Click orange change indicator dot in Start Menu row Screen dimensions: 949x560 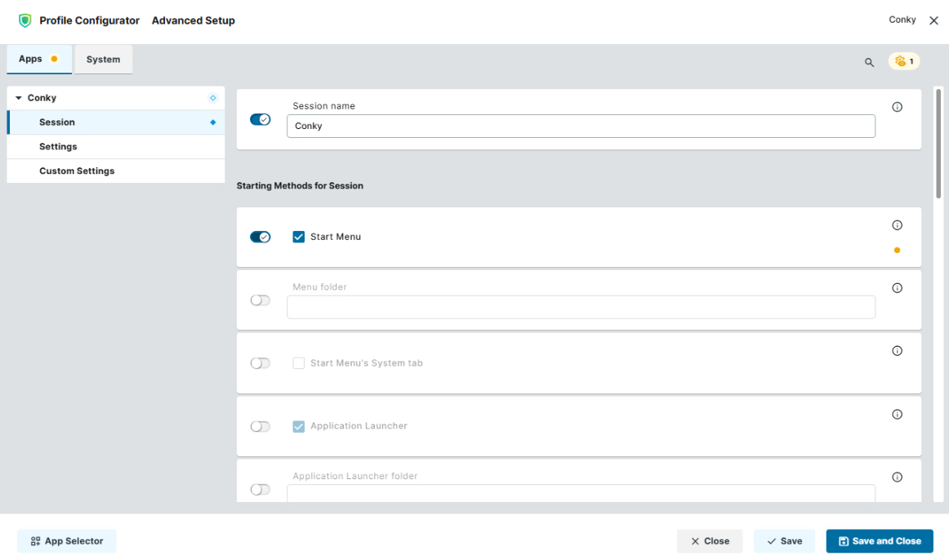coord(897,251)
